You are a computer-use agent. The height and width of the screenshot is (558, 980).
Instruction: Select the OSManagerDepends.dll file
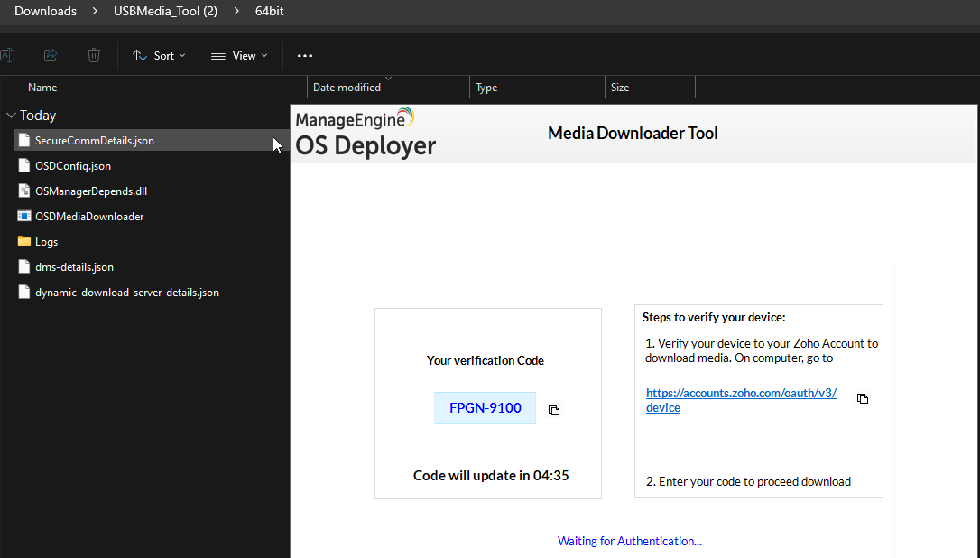pyautogui.click(x=90, y=191)
